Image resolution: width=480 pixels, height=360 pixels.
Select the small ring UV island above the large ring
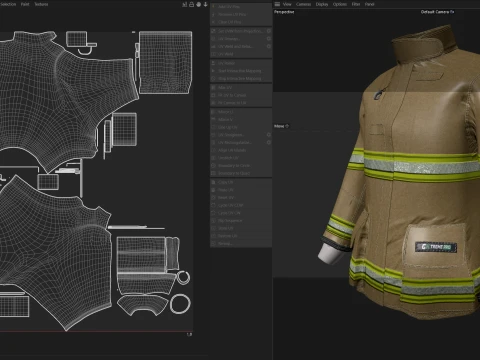pyautogui.click(x=183, y=278)
